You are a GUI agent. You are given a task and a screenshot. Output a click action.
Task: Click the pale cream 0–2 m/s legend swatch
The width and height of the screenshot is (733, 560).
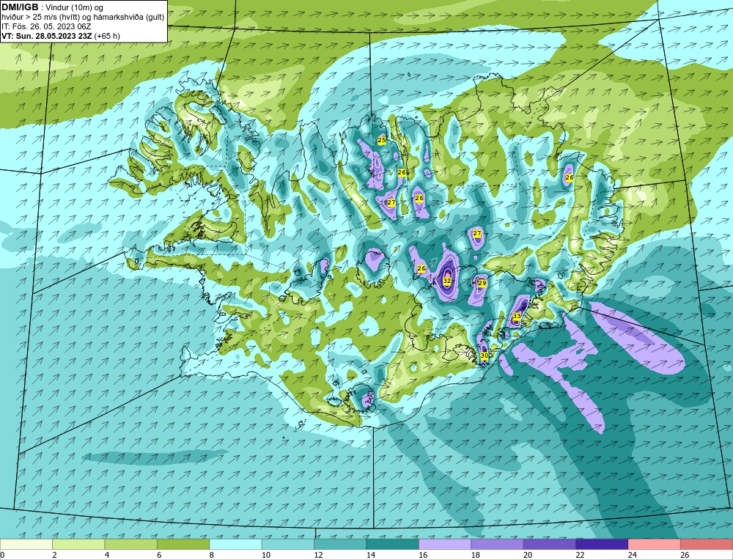click(26, 544)
